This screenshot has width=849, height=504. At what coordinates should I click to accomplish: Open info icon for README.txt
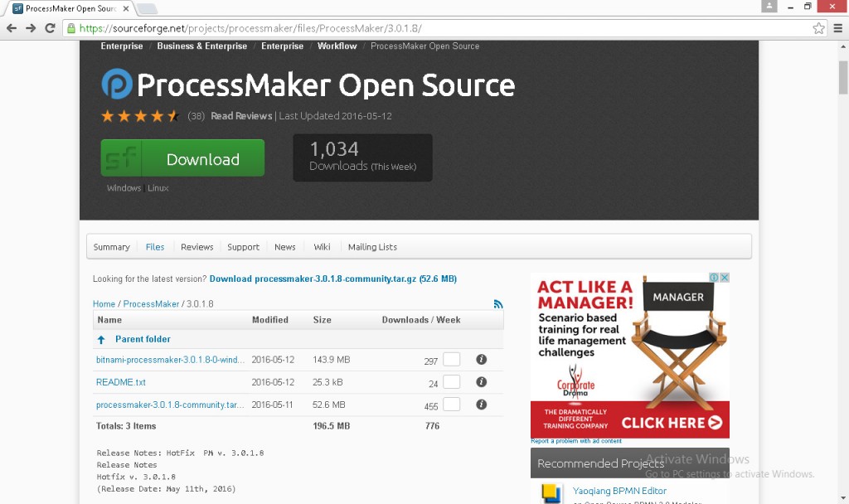tap(481, 382)
